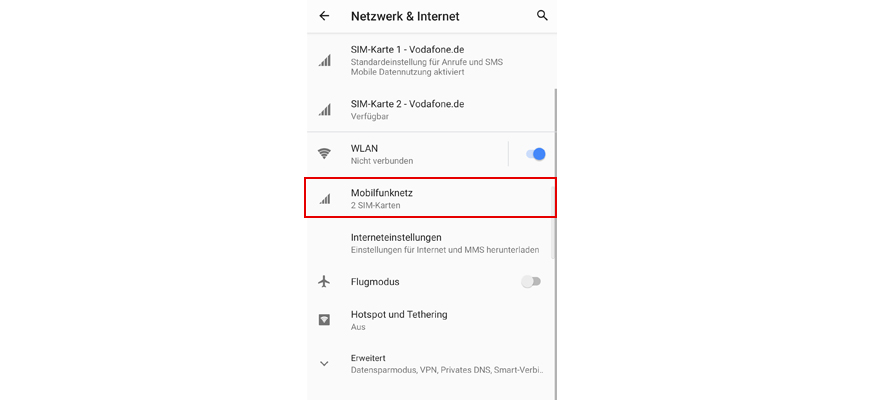Click the Mobilfunknetz signal icon

pyautogui.click(x=325, y=198)
